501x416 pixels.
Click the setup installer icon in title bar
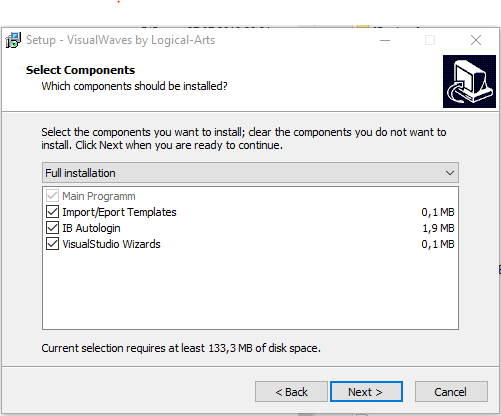coord(13,40)
